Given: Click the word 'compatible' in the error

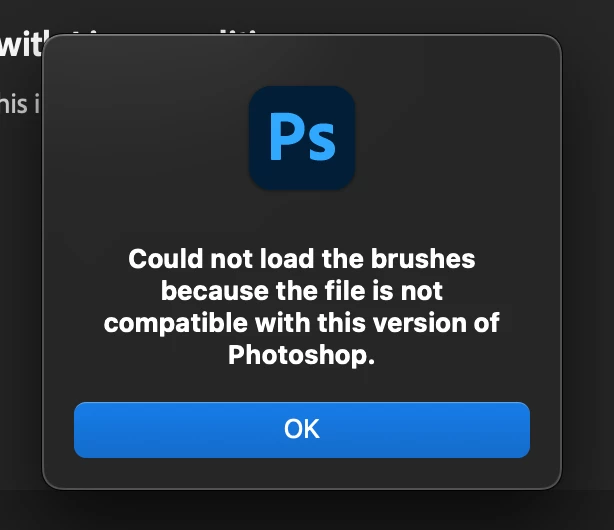Looking at the screenshot, I should pyautogui.click(x=175, y=324).
